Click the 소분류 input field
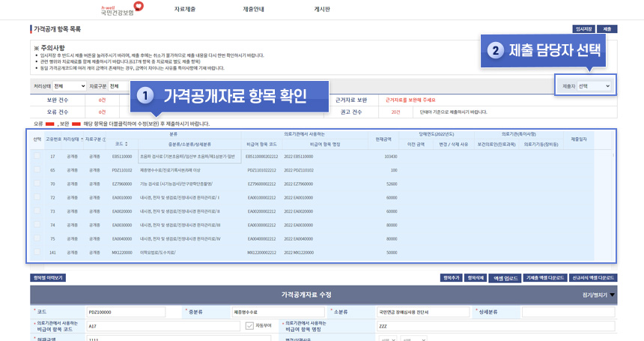The width and height of the screenshot is (644, 341). pos(423,312)
